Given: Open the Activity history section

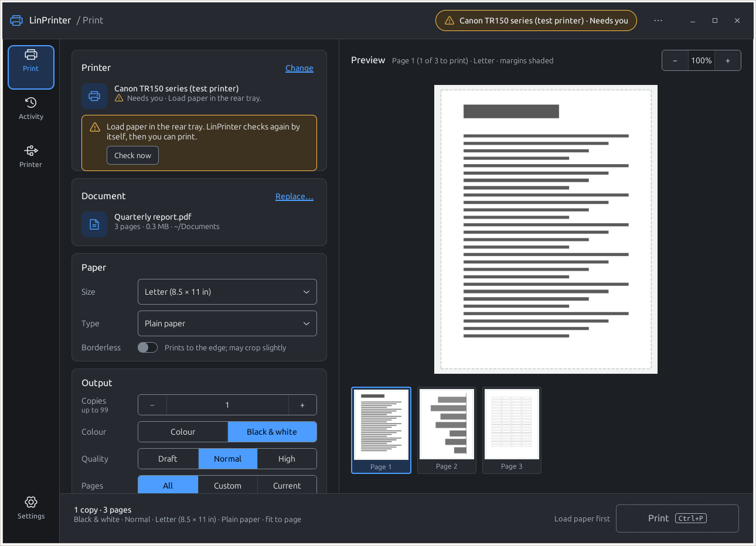Looking at the screenshot, I should point(31,109).
